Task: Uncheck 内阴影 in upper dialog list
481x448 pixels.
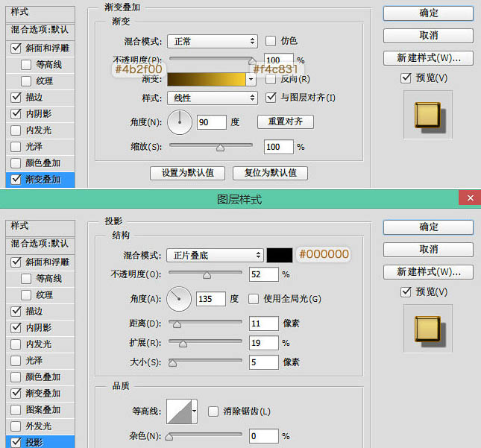Action: [16, 114]
